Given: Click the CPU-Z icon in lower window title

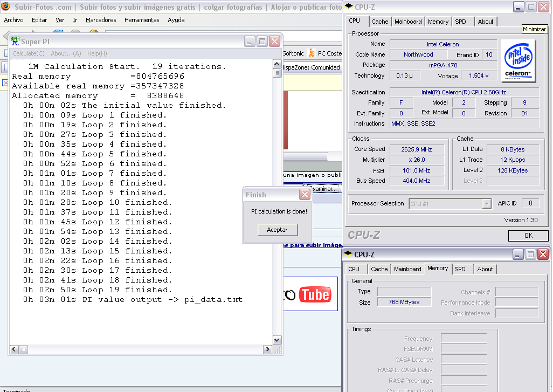Looking at the screenshot, I should click(348, 255).
